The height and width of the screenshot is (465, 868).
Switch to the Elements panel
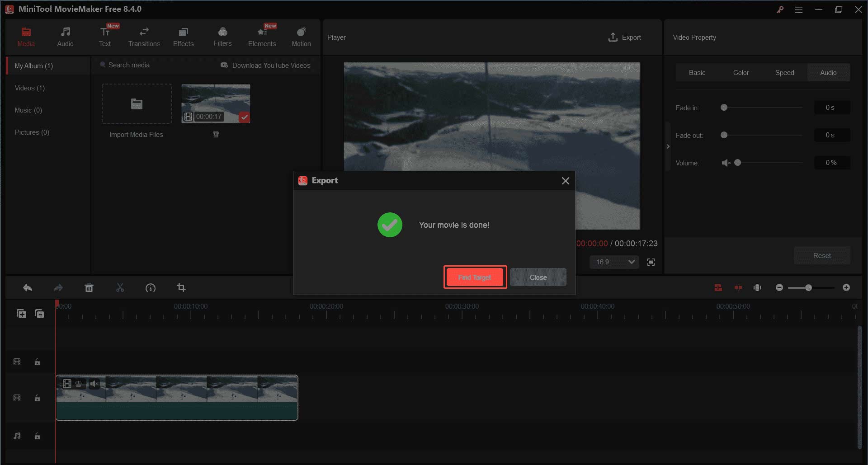262,36
